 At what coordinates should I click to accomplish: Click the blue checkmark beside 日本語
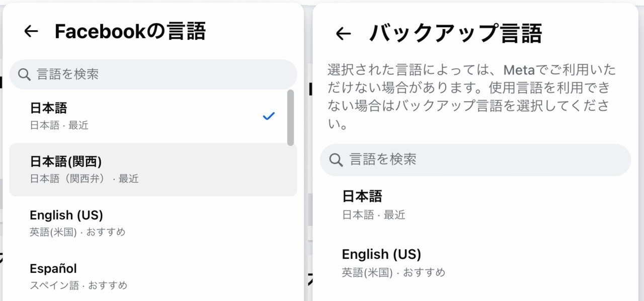pyautogui.click(x=269, y=116)
